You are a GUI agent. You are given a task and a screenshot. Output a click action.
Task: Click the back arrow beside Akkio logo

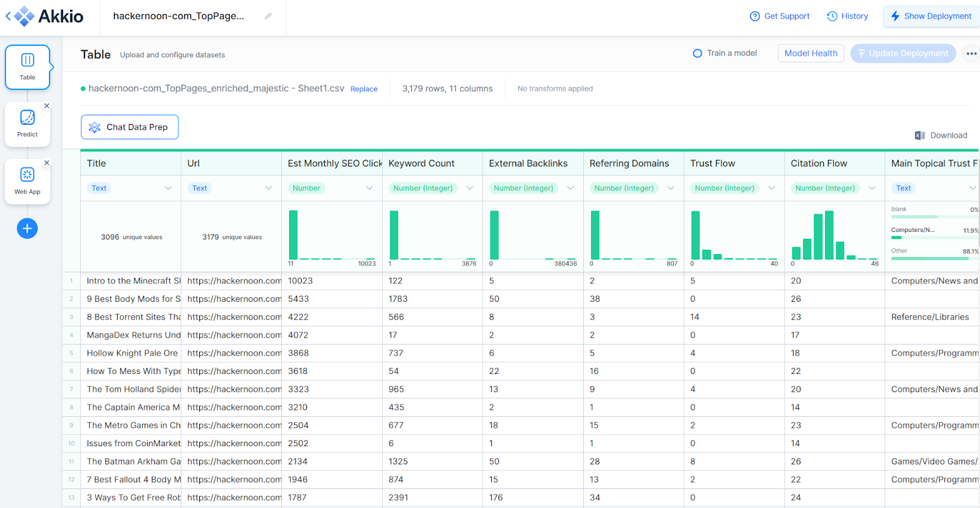[8, 17]
